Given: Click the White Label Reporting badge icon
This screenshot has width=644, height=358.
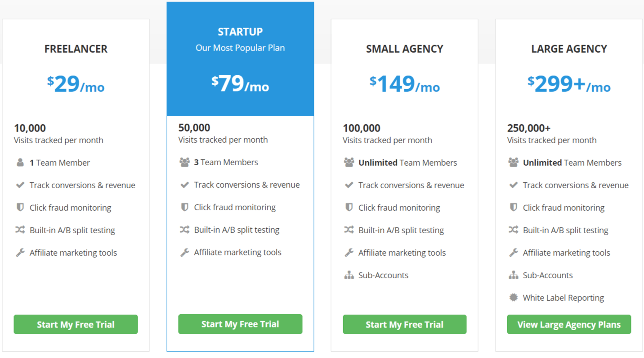Looking at the screenshot, I should (x=513, y=298).
